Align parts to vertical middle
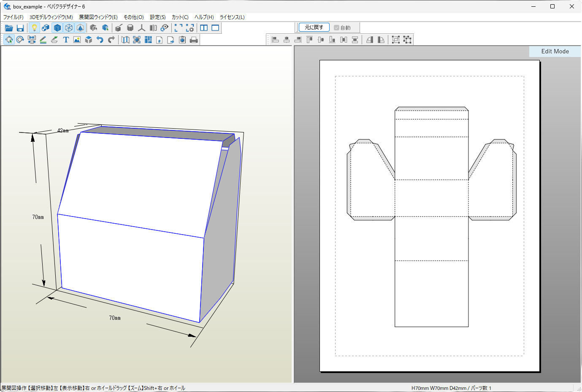Image resolution: width=582 pixels, height=392 pixels. [321, 40]
